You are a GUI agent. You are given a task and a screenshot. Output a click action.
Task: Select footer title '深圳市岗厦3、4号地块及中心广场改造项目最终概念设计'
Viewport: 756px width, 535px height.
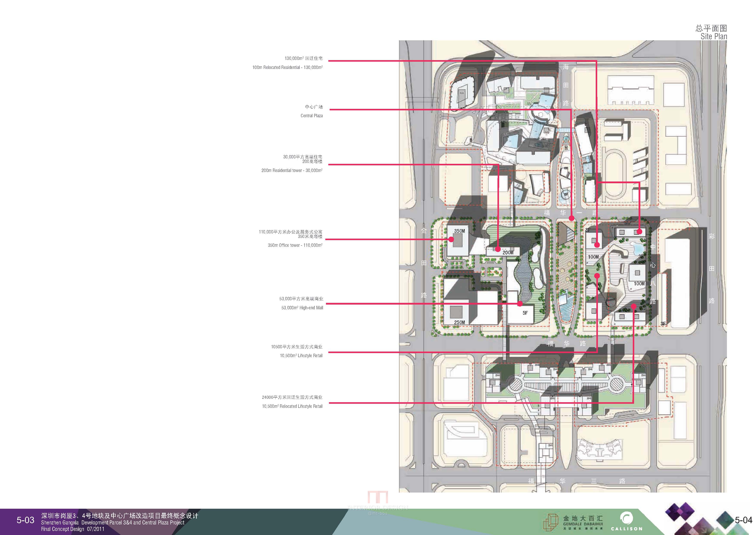[x=120, y=516]
